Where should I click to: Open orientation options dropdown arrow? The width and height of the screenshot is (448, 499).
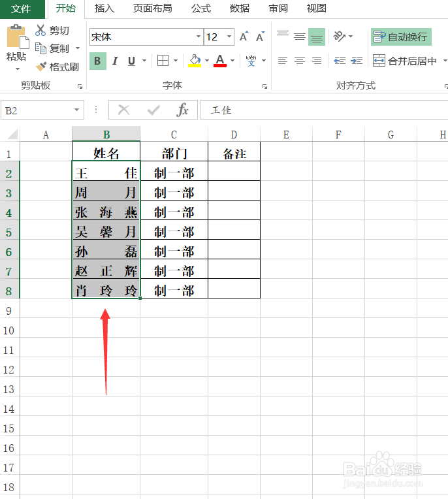pyautogui.click(x=351, y=37)
